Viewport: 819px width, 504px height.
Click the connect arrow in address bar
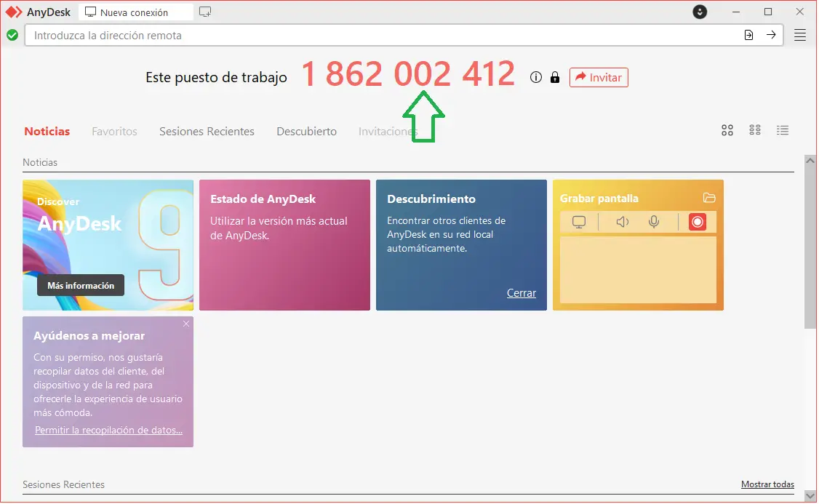coord(771,35)
